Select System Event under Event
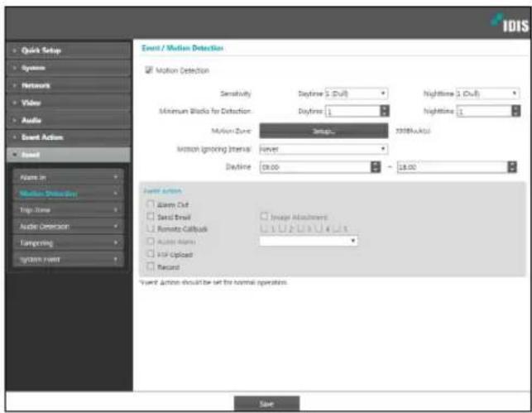Screen dimensions: 532x413 [68, 260]
